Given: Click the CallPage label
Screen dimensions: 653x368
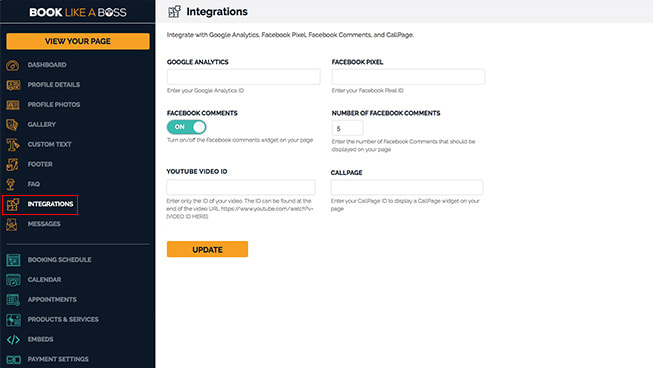Looking at the screenshot, I should 346,173.
